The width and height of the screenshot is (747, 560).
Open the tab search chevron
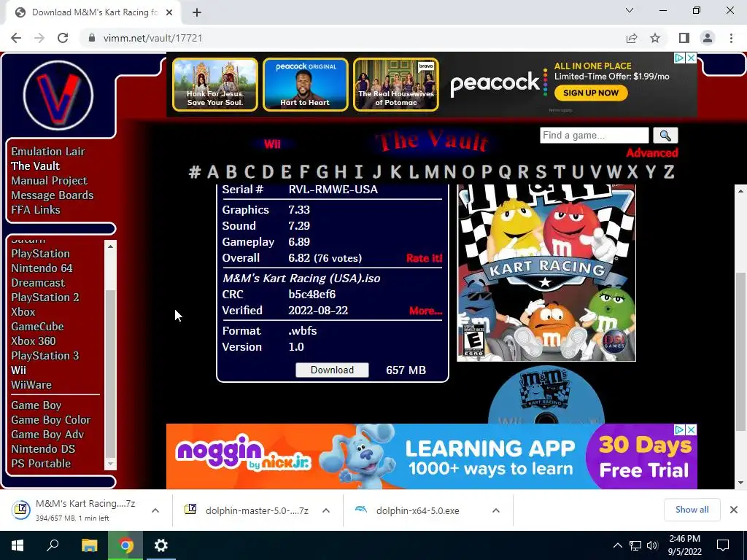pos(630,10)
